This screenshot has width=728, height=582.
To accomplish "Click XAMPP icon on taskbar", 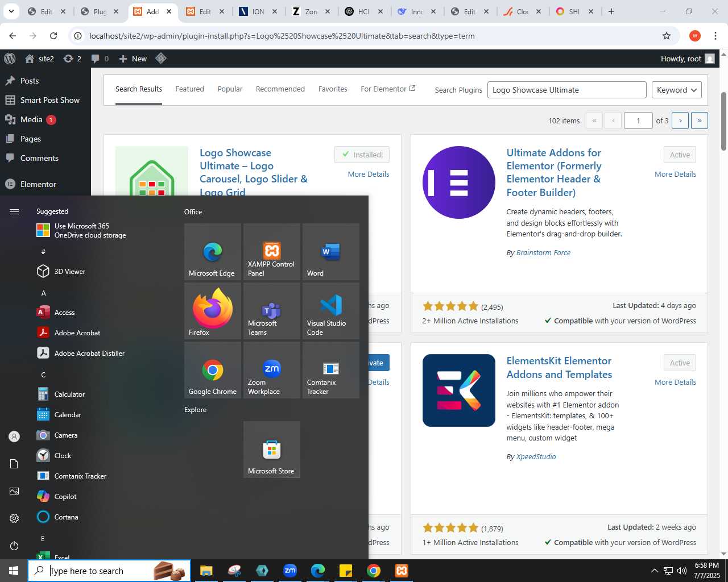I will point(402,571).
